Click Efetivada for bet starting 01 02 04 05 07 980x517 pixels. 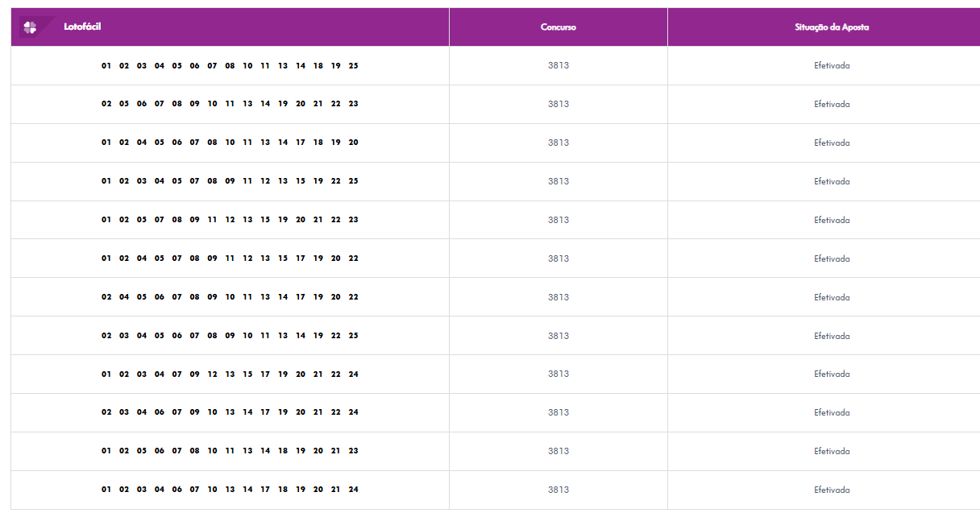click(832, 258)
